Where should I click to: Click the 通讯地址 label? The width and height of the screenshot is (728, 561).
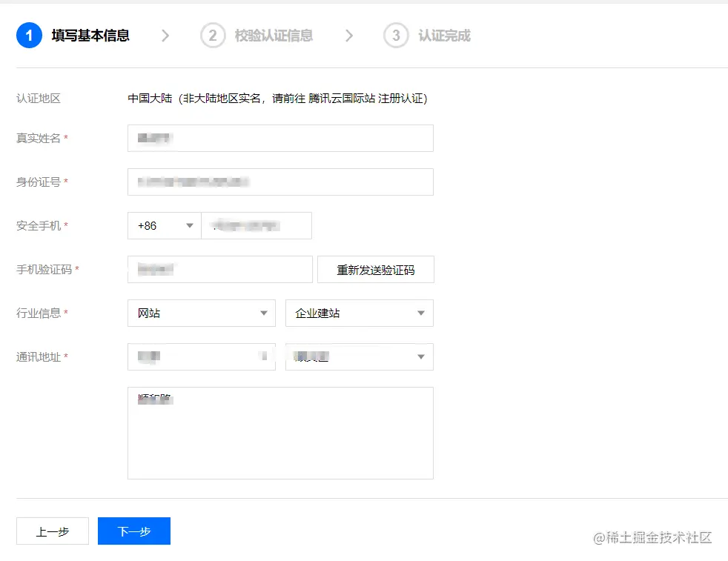(x=39, y=356)
